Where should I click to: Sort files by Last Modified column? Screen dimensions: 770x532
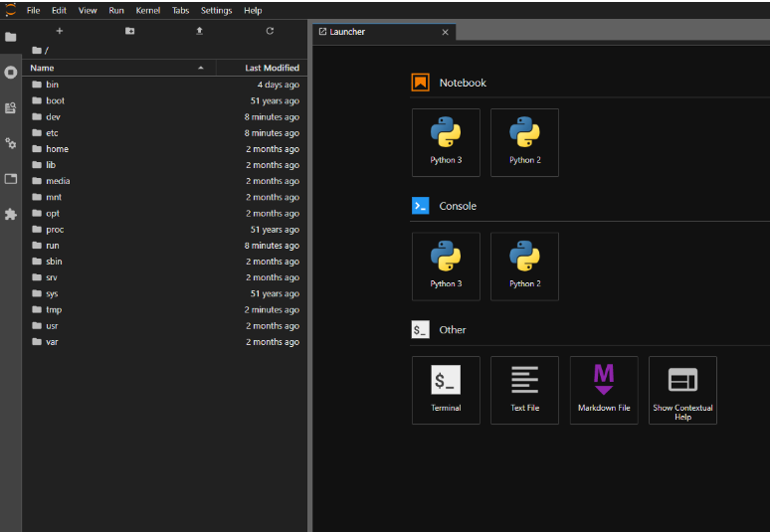click(x=272, y=68)
